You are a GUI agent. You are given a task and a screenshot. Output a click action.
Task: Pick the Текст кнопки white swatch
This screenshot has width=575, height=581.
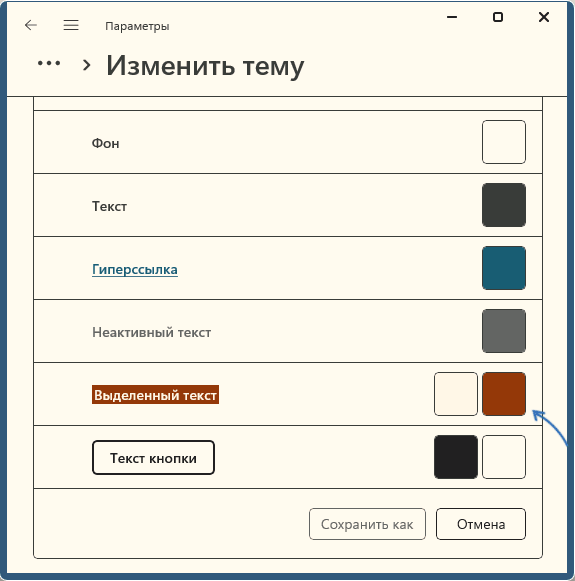pos(503,457)
